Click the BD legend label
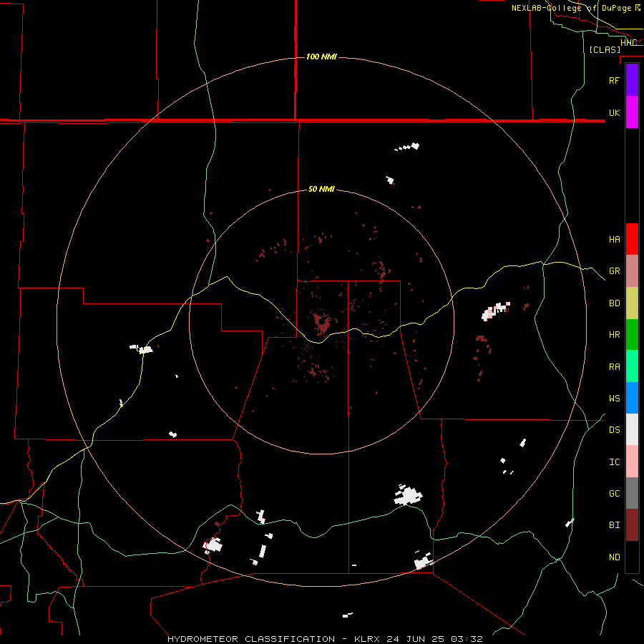This screenshot has width=644, height=644. (x=614, y=303)
